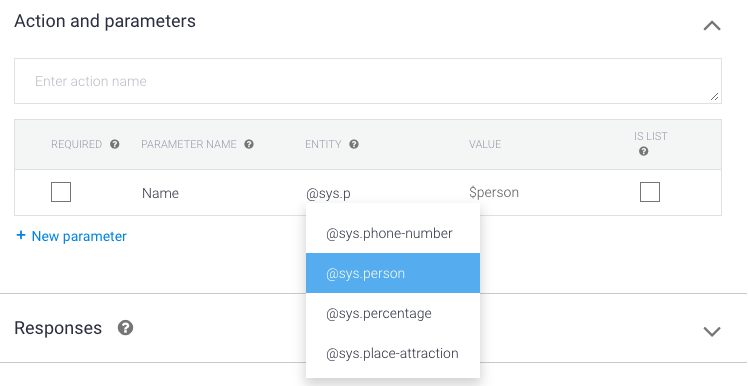Add a parameter via New parameter link
The height and width of the screenshot is (386, 749).
point(79,236)
